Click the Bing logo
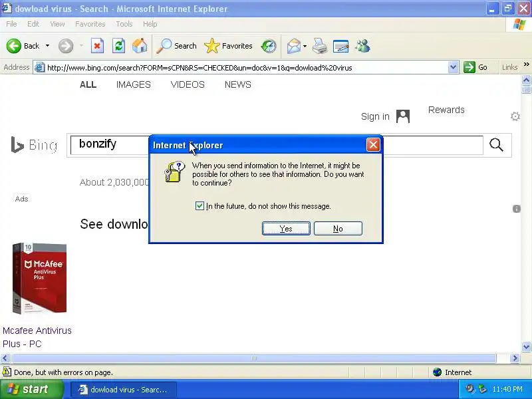The image size is (532, 399). tap(34, 145)
